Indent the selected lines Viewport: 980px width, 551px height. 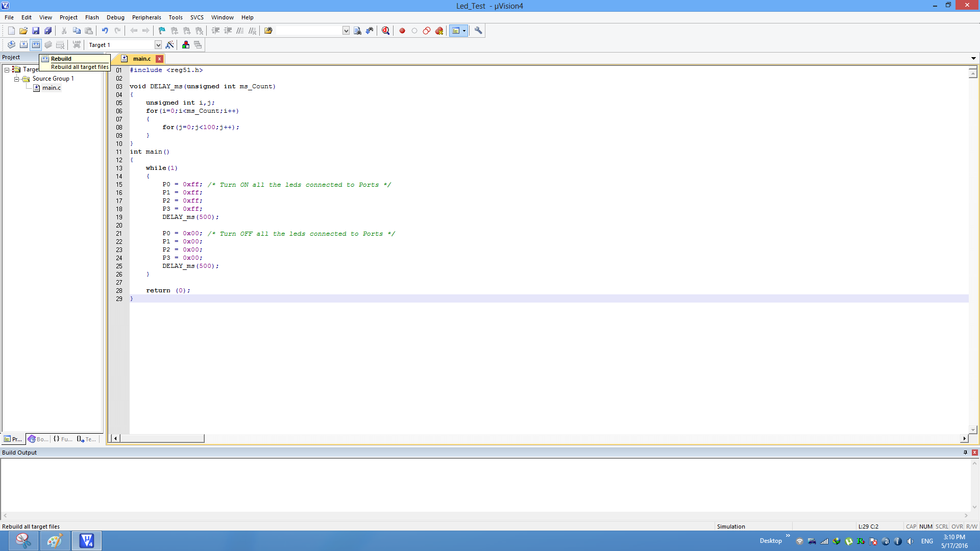pyautogui.click(x=216, y=31)
